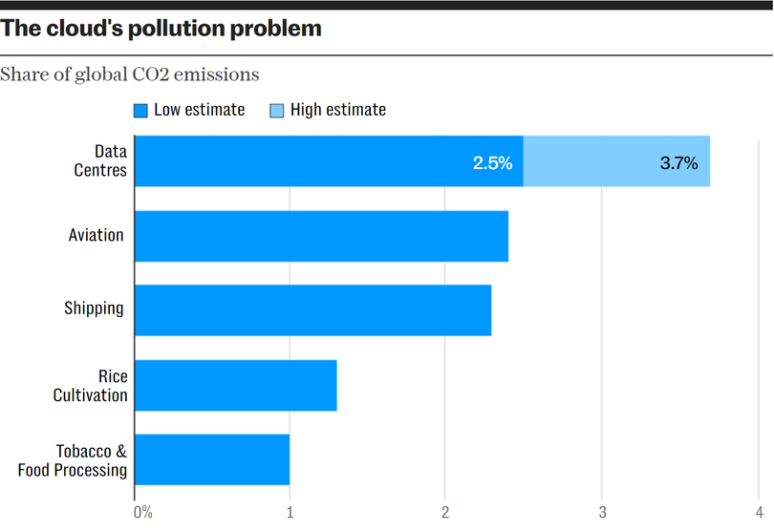This screenshot has height=532, width=774.
Task: Click the chart title "The cloud's pollution problem"
Action: click(x=161, y=29)
